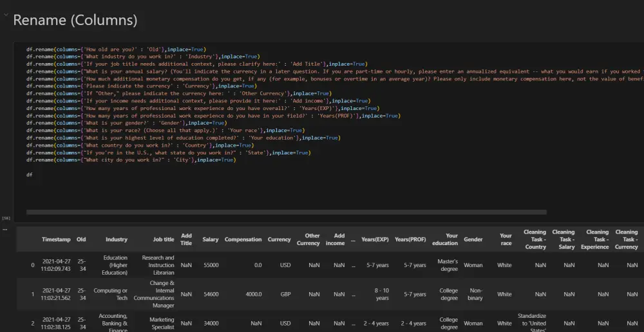Click the final 'df' code line
Image resolution: width=644 pixels, height=332 pixels.
click(x=30, y=175)
